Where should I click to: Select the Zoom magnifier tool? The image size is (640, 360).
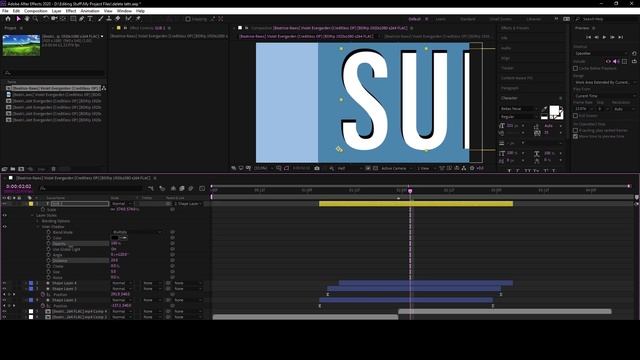36,19
